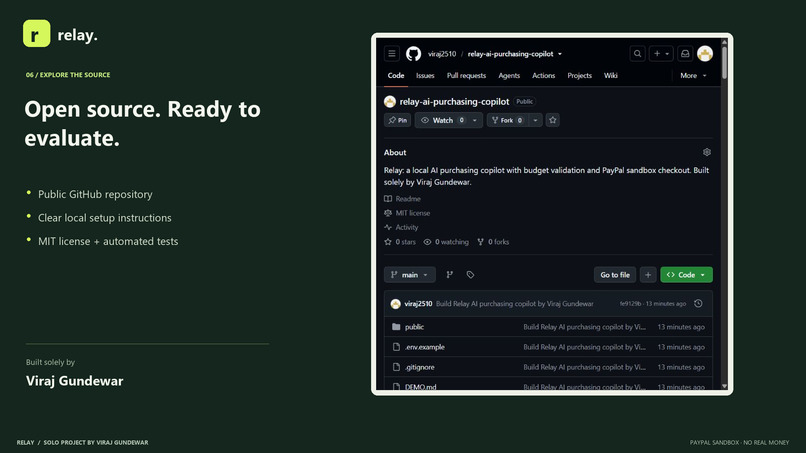This screenshot has width=806, height=453.
Task: Star the repository with the star icon
Action: tap(553, 120)
